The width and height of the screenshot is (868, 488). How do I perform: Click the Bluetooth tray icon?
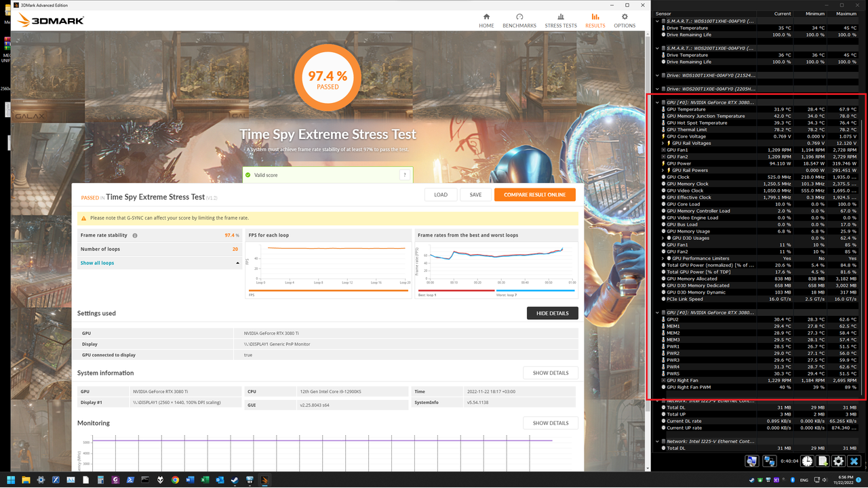[x=793, y=479]
